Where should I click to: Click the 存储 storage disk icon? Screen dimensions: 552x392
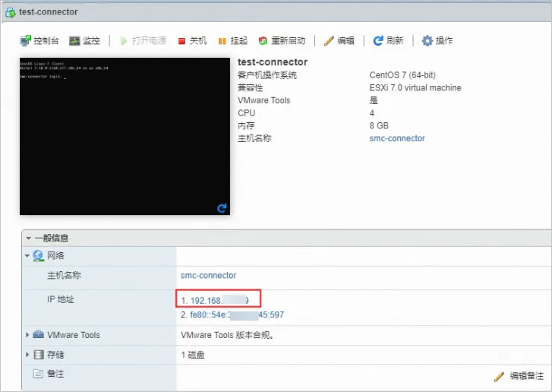point(39,354)
